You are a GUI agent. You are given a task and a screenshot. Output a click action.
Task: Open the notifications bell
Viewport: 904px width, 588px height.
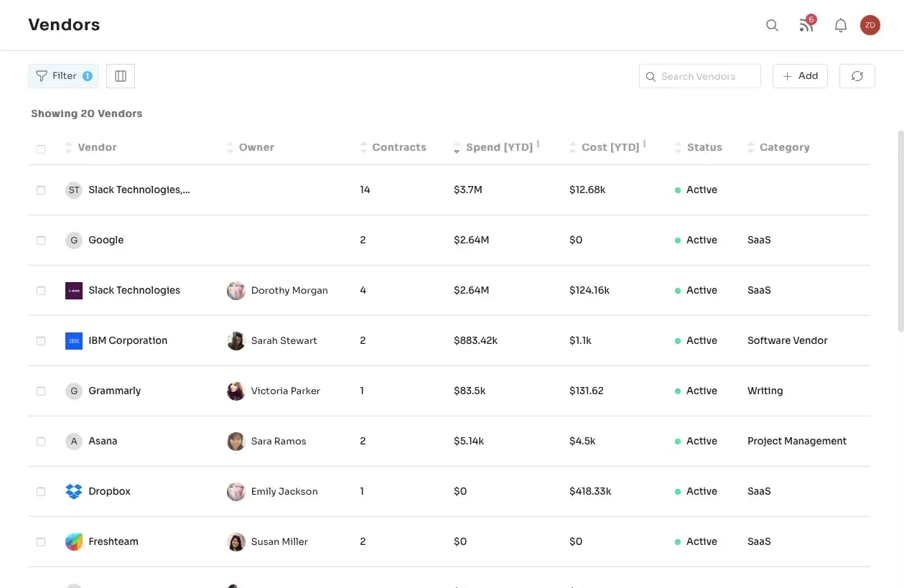click(x=841, y=25)
